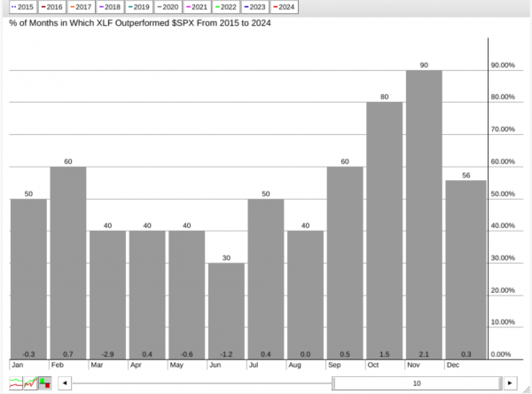The height and width of the screenshot is (394, 532).
Task: Click the February bar labeled 60
Action: coord(68,263)
